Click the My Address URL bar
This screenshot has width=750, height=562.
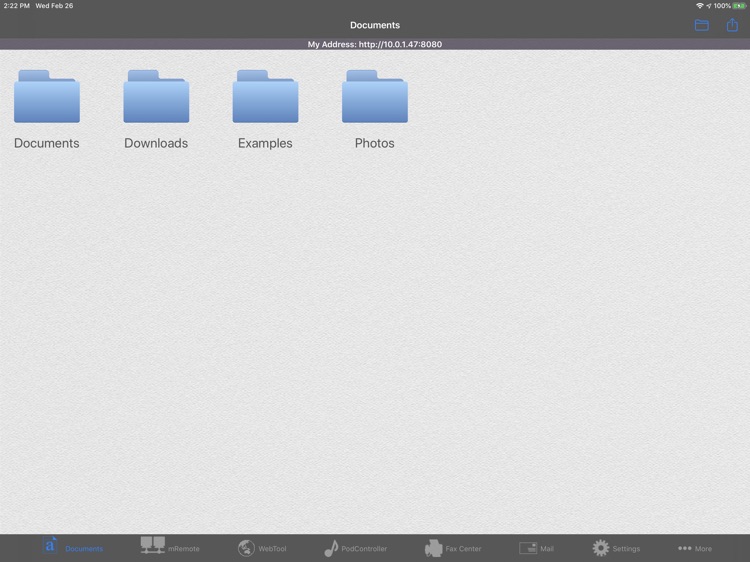tap(375, 44)
